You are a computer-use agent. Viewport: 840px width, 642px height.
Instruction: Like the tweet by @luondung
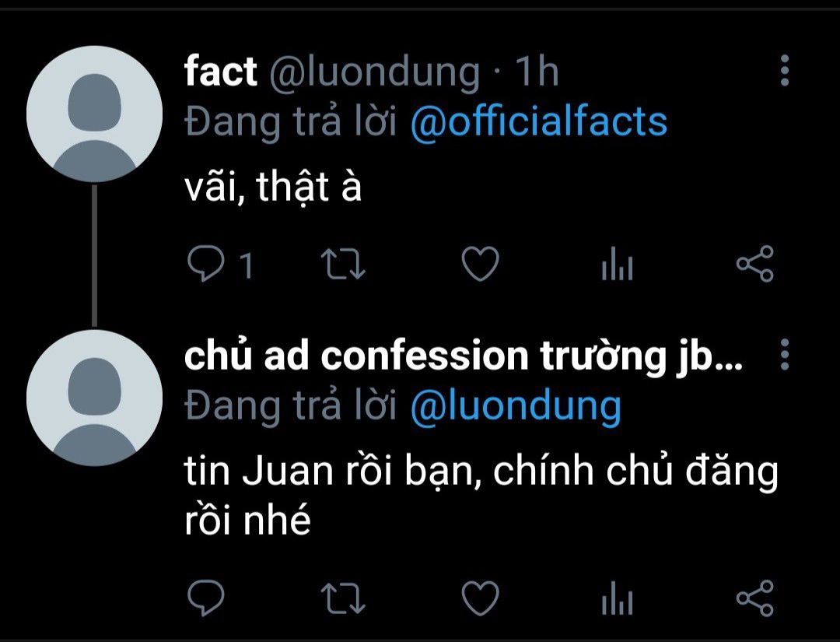click(480, 263)
